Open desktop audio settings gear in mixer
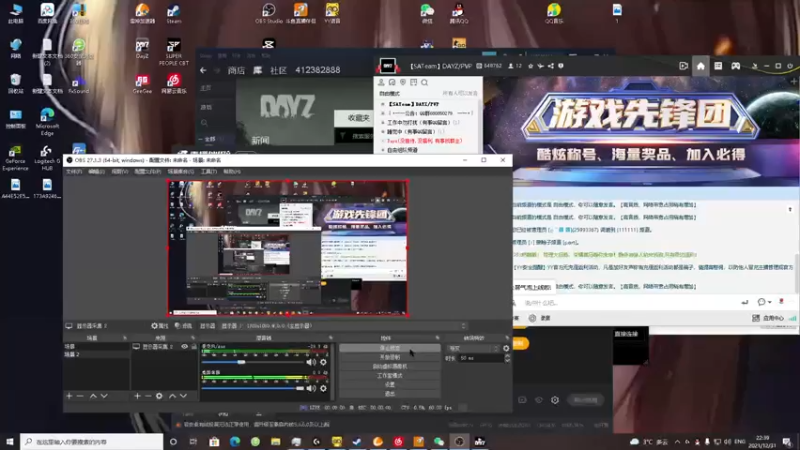This screenshot has width=800, height=450. tap(323, 388)
